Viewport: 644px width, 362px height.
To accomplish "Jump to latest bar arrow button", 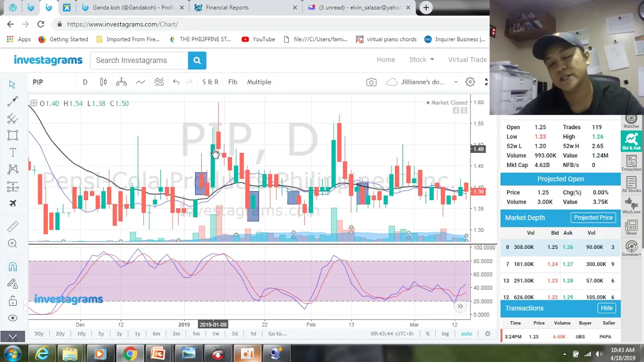I will pyautogui.click(x=460, y=306).
